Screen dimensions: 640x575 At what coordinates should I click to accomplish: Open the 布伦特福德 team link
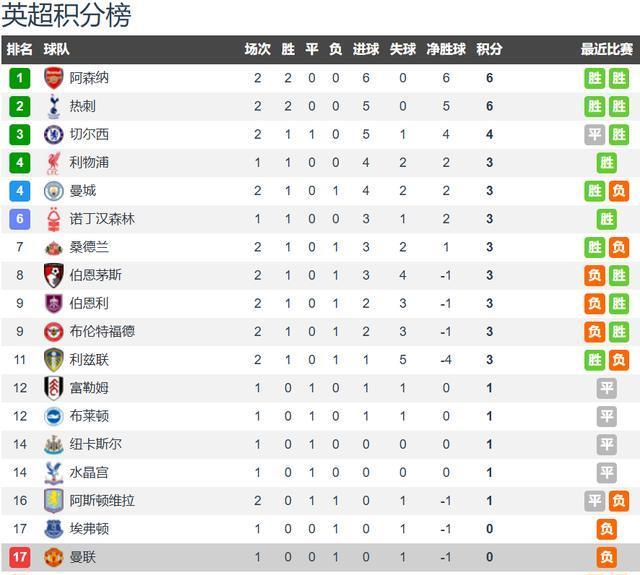(x=102, y=331)
